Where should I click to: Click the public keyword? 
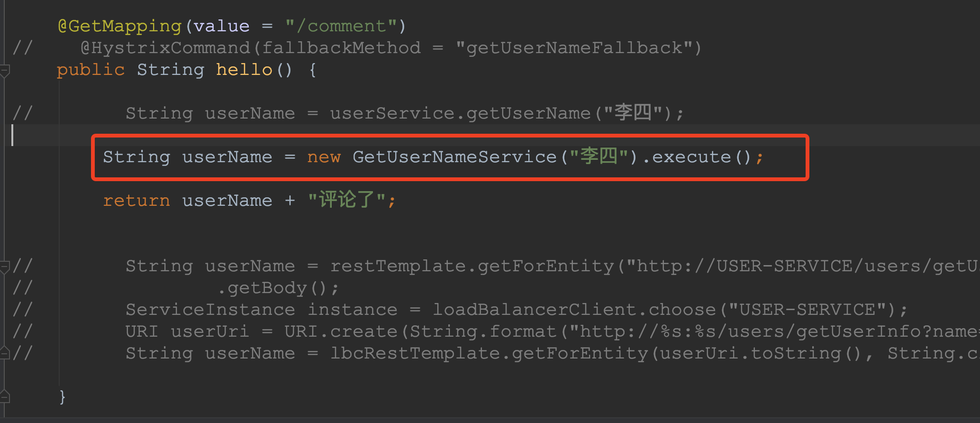(91, 70)
